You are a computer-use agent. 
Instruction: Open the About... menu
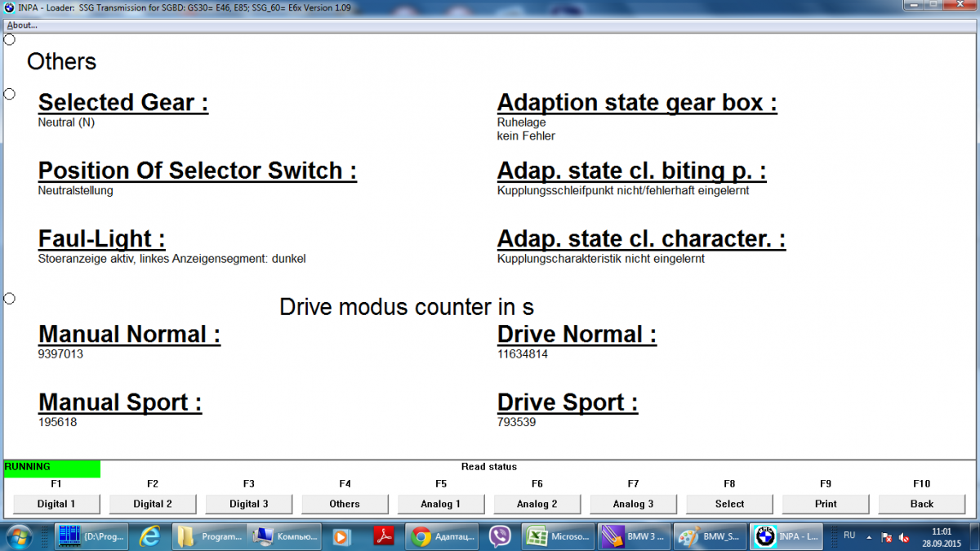[x=22, y=24]
